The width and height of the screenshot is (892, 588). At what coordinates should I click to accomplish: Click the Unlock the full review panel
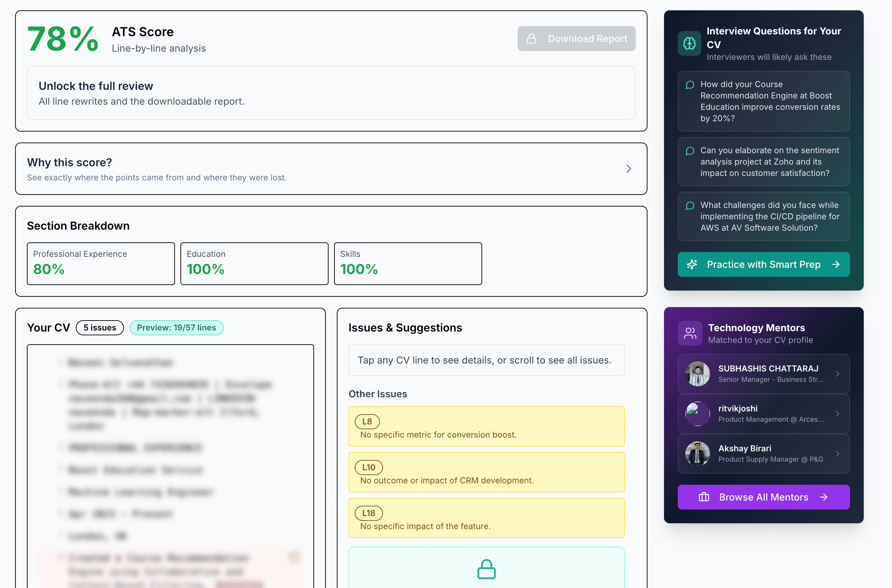click(331, 93)
